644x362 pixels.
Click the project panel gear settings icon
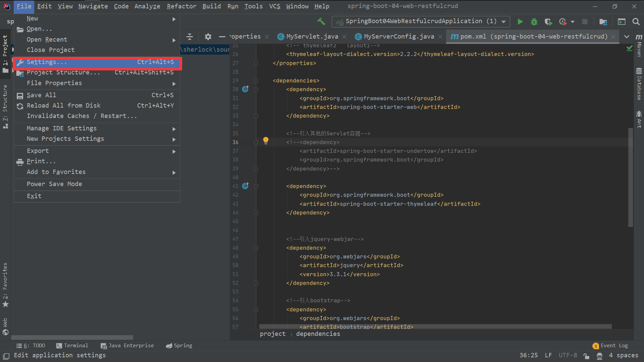(208, 37)
